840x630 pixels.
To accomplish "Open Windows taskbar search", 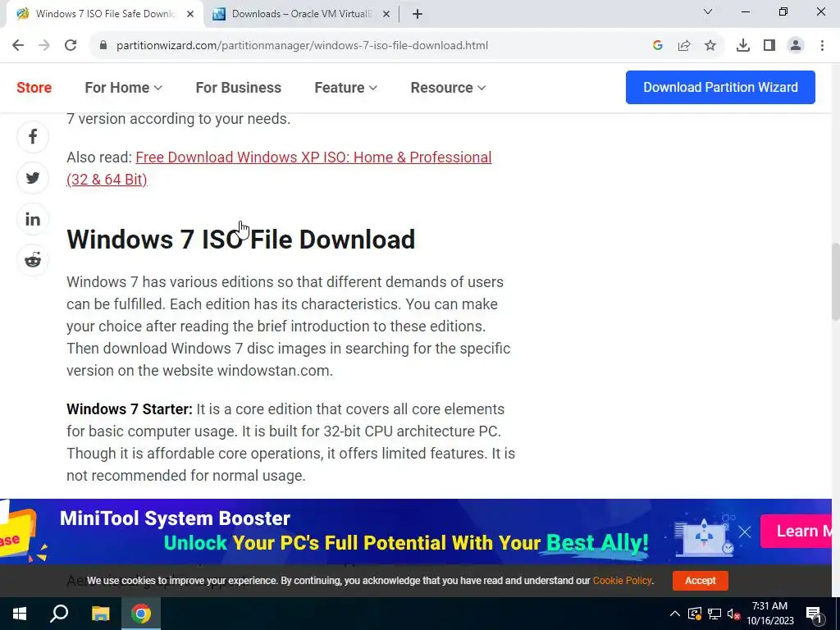I will [59, 614].
